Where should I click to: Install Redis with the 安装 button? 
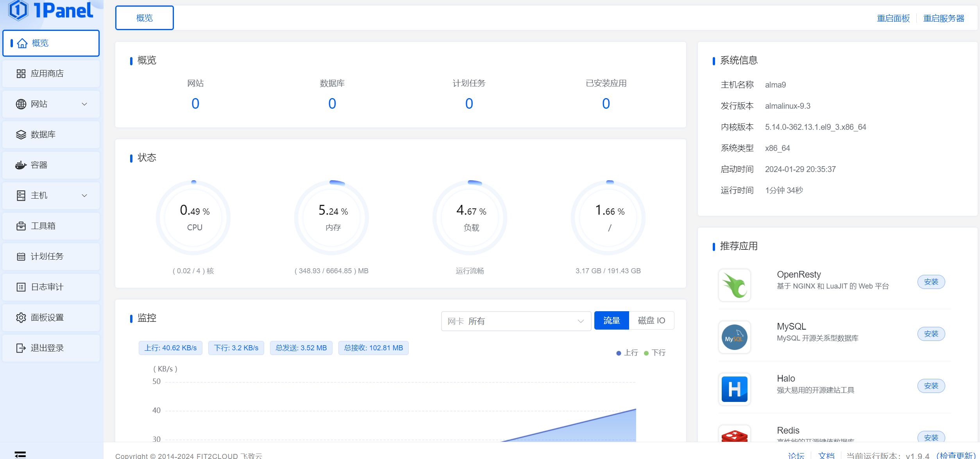pos(931,437)
